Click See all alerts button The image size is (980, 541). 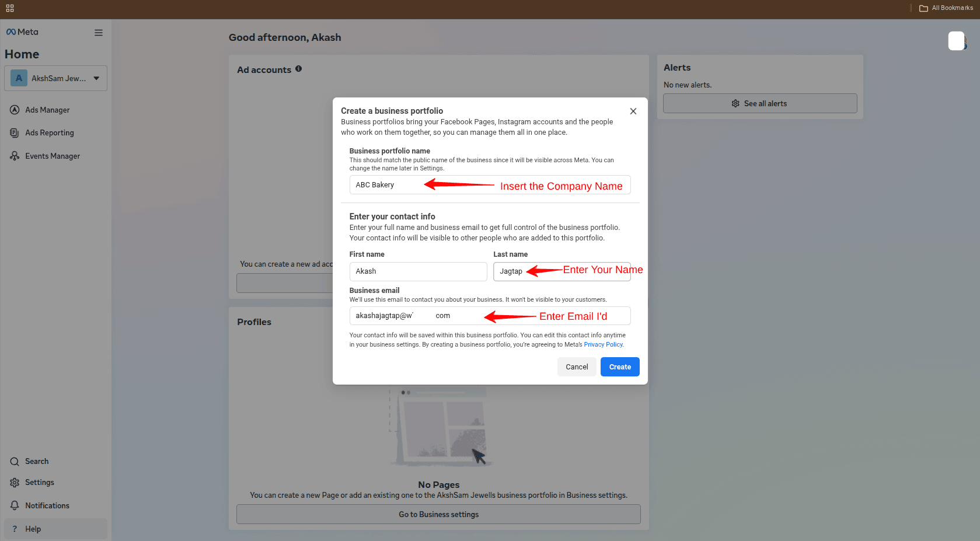tap(760, 103)
